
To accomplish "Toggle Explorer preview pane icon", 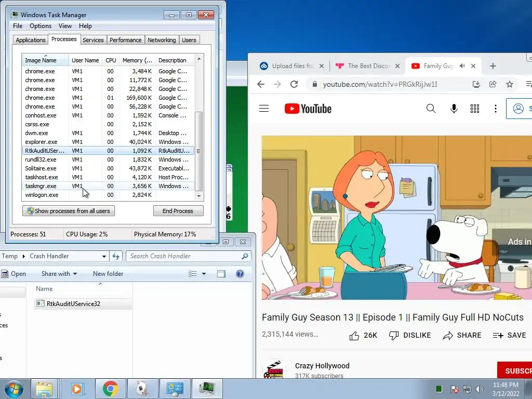I will pyautogui.click(x=221, y=274).
